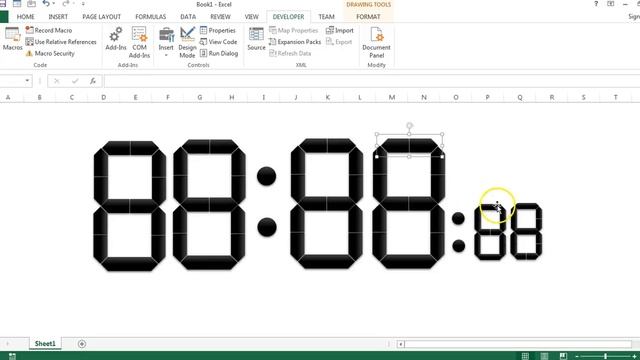
Task: Click View Code
Action: [x=218, y=42]
